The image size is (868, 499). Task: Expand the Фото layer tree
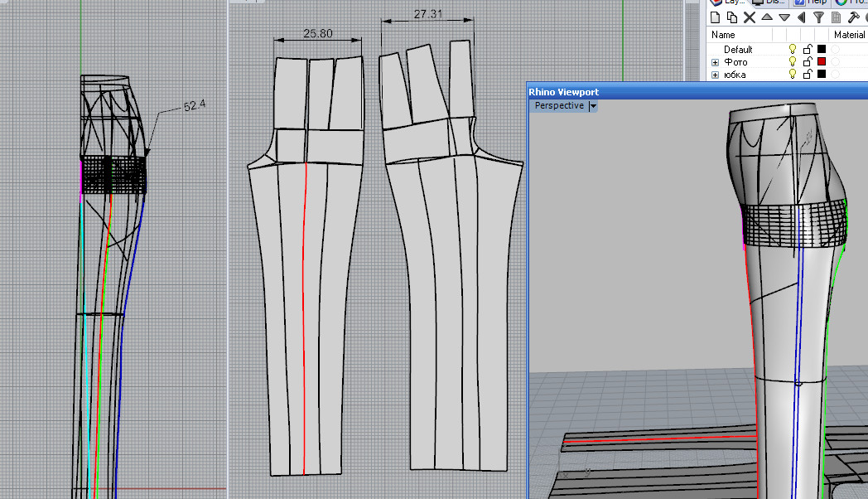pos(716,62)
